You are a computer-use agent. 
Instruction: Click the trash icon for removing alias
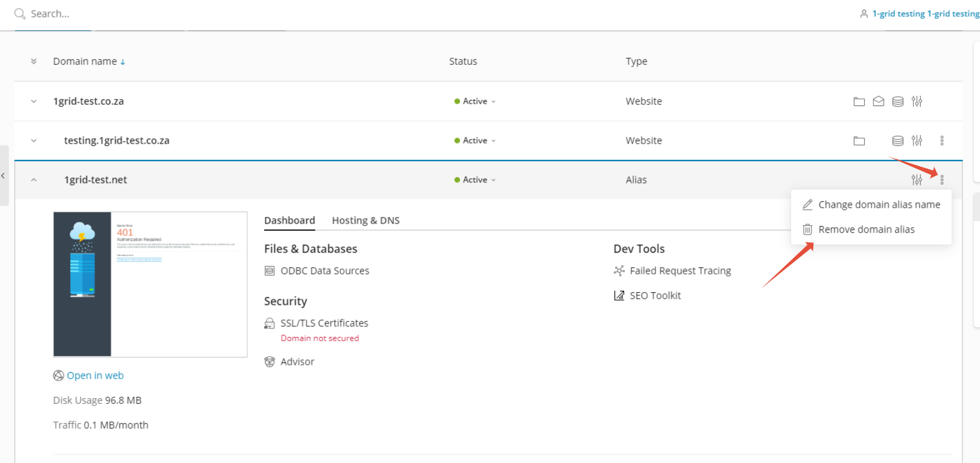tap(807, 230)
